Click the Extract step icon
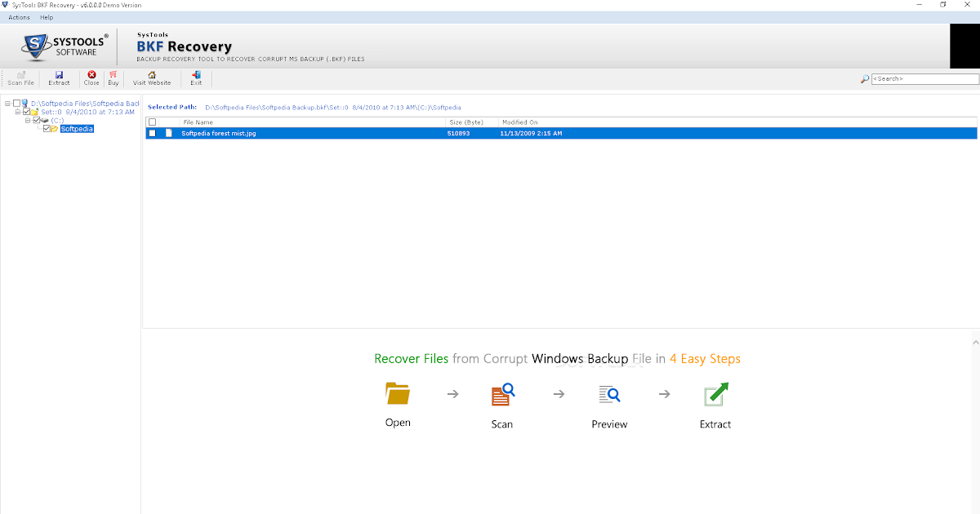980x514 pixels. [x=715, y=394]
